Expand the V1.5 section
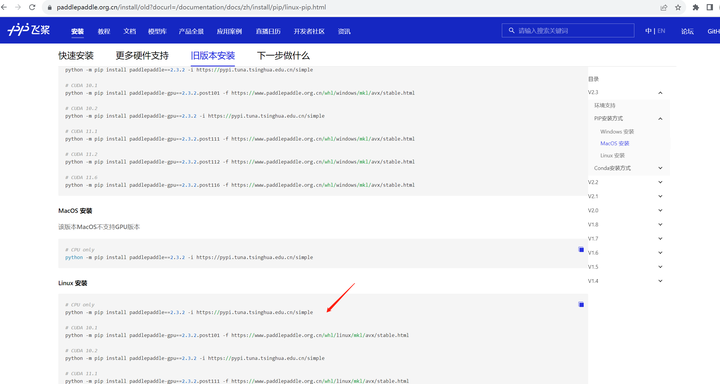 tap(660, 267)
